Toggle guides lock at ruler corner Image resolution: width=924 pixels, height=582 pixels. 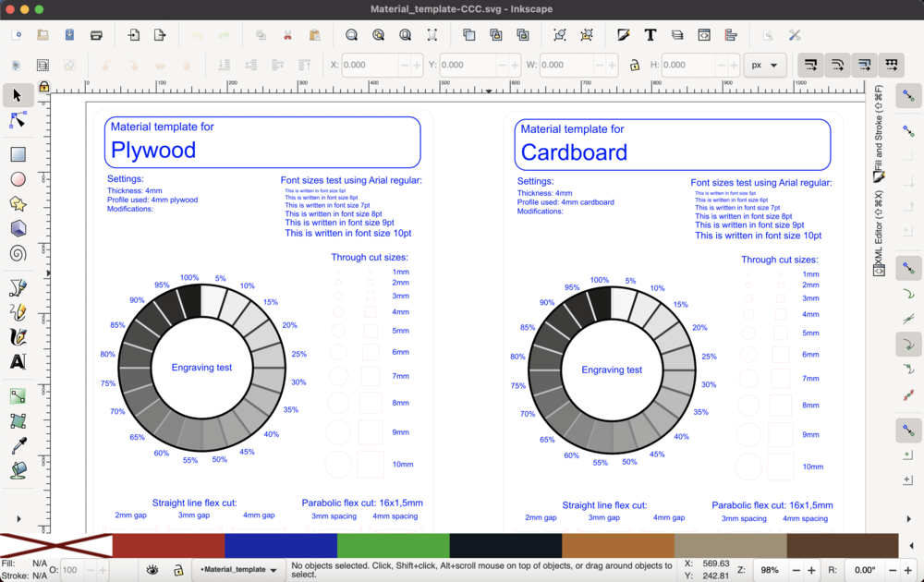43,87
